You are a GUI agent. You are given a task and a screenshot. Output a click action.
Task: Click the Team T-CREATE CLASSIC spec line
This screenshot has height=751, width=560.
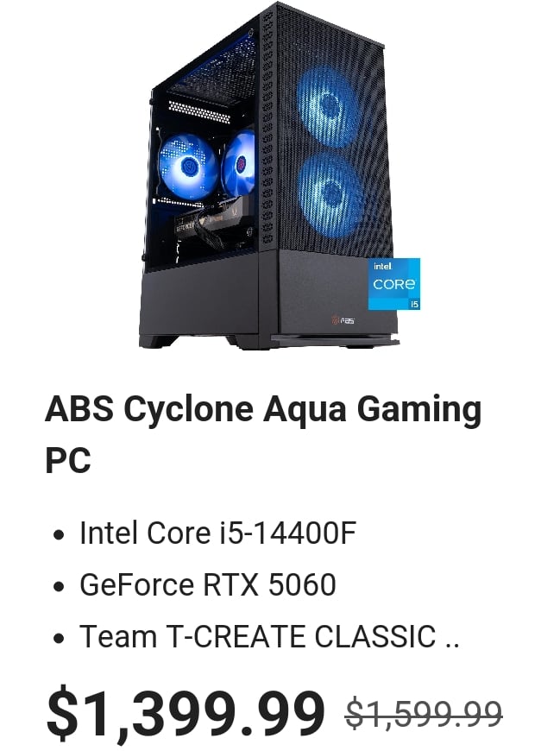pos(269,636)
